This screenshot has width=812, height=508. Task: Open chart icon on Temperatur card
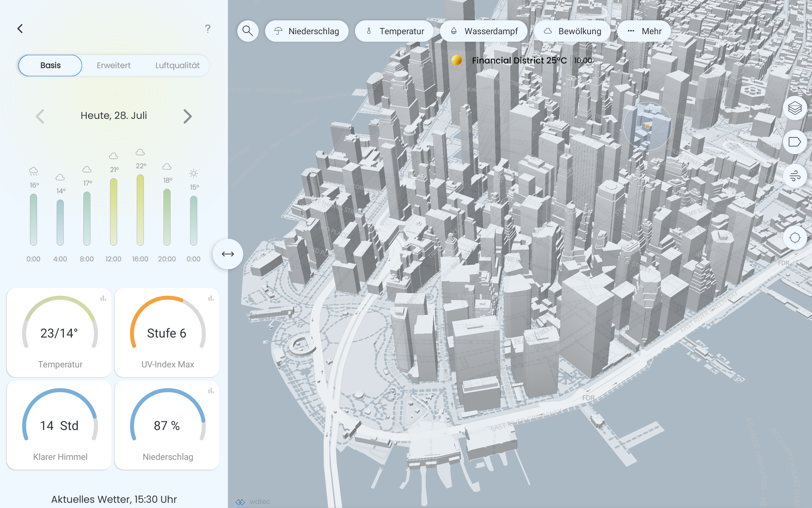pyautogui.click(x=103, y=298)
